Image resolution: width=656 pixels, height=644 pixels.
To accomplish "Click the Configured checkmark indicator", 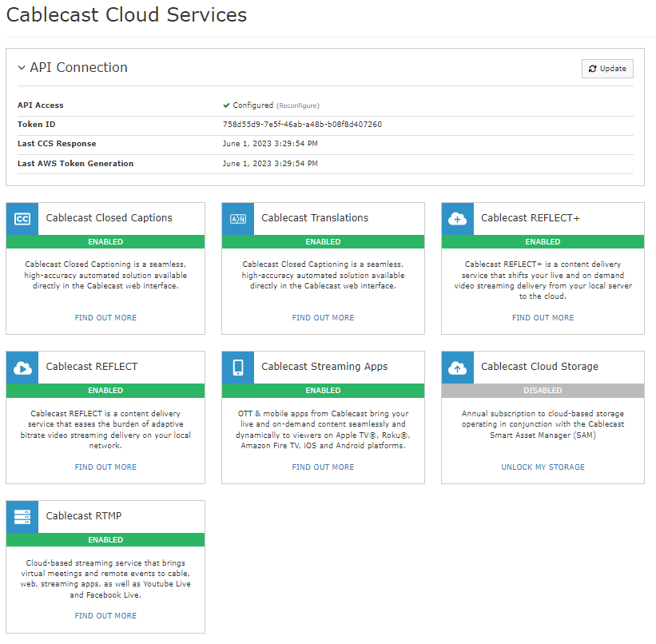I will (228, 105).
